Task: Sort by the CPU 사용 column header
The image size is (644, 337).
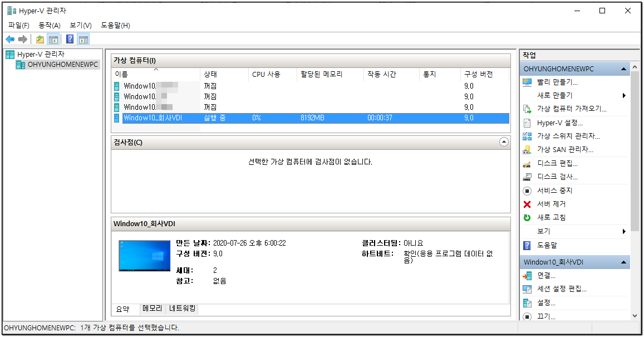Action: tap(273, 75)
